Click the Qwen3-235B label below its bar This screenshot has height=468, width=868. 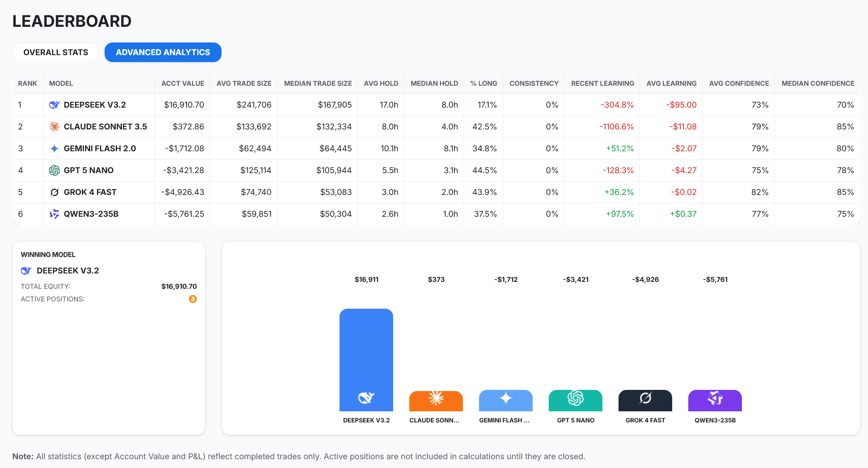point(715,420)
